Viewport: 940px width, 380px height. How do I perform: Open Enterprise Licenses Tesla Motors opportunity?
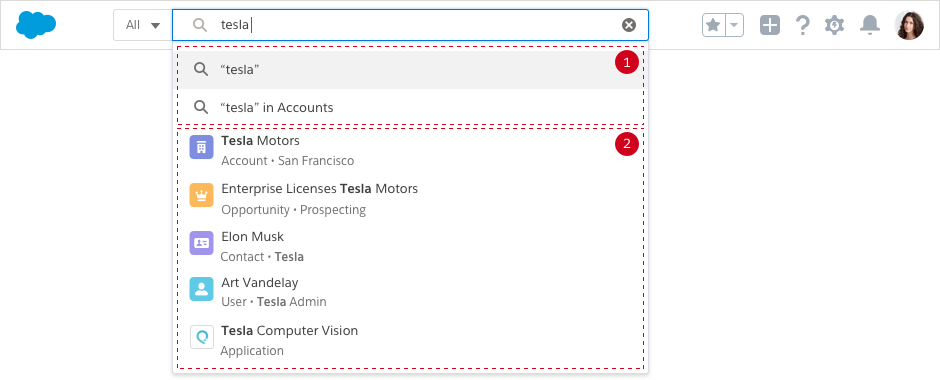pyautogui.click(x=410, y=199)
